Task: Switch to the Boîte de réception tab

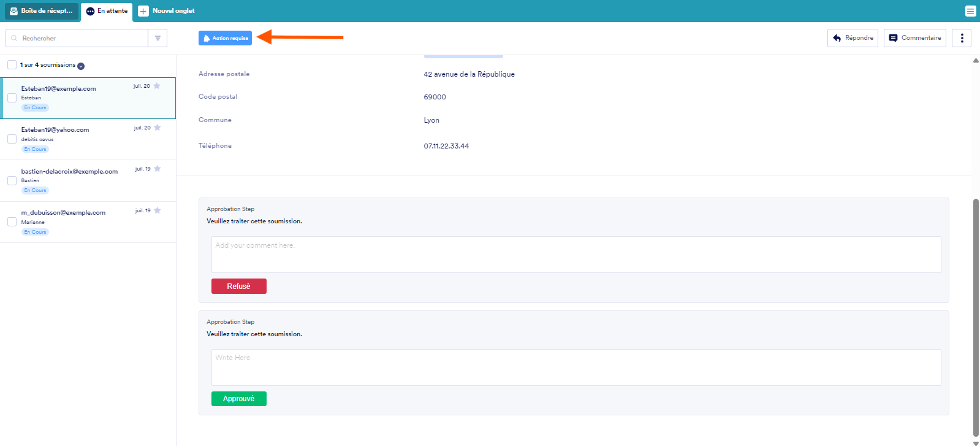Action: pos(42,11)
